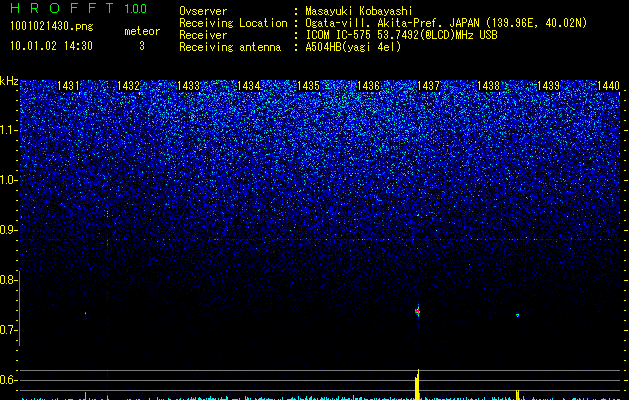Click the 1433 time marker

(188, 85)
